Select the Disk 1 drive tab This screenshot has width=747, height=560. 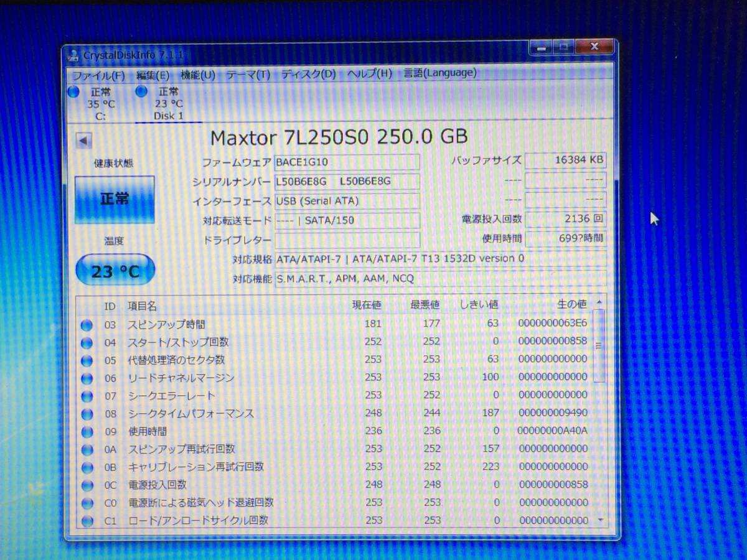point(169,104)
